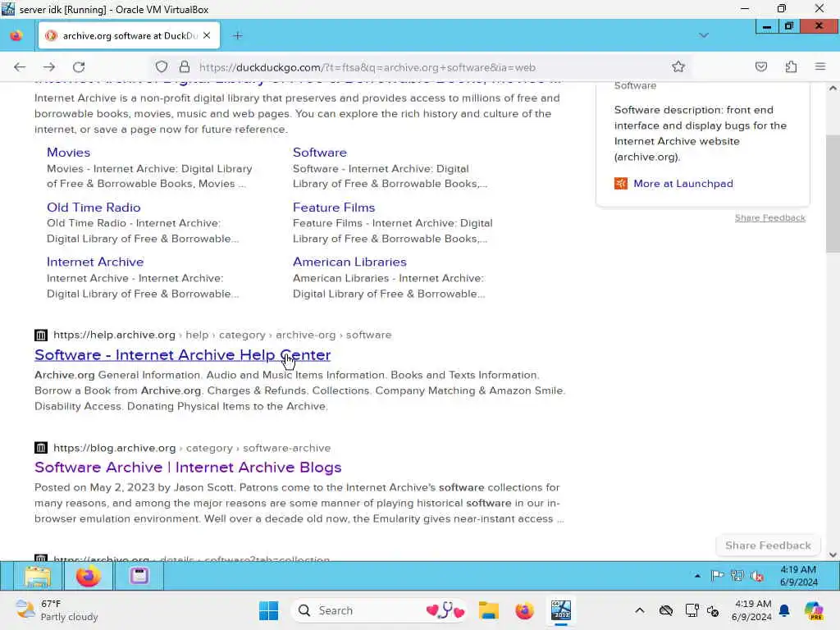Click the cloud-off sync icon in host tray

(x=666, y=610)
